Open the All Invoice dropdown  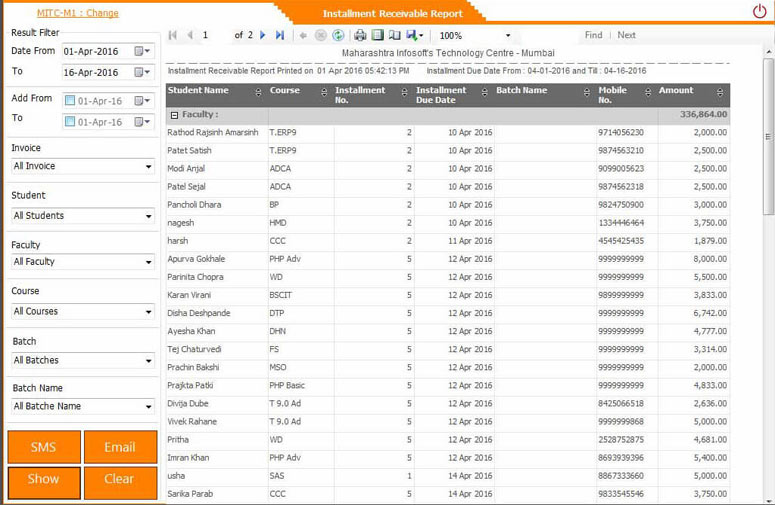tap(83, 166)
